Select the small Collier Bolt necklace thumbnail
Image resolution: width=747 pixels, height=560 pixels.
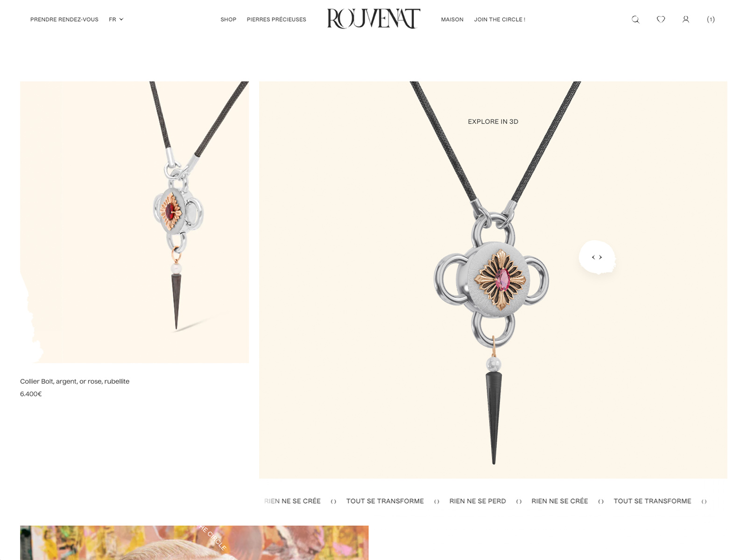pyautogui.click(x=134, y=222)
